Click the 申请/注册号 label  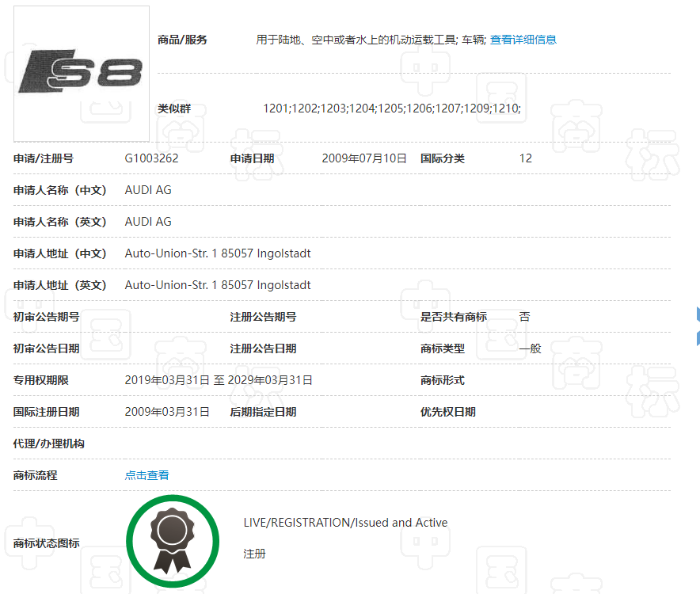tap(44, 158)
